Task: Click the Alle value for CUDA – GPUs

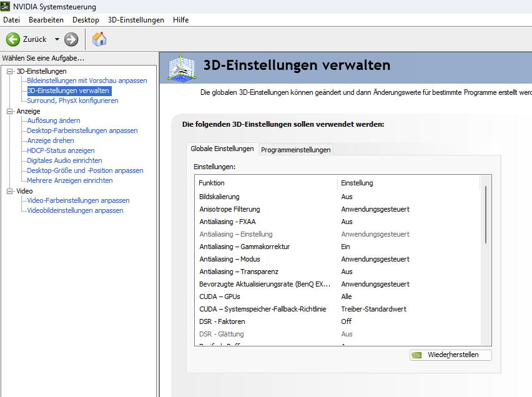Action: pyautogui.click(x=347, y=297)
